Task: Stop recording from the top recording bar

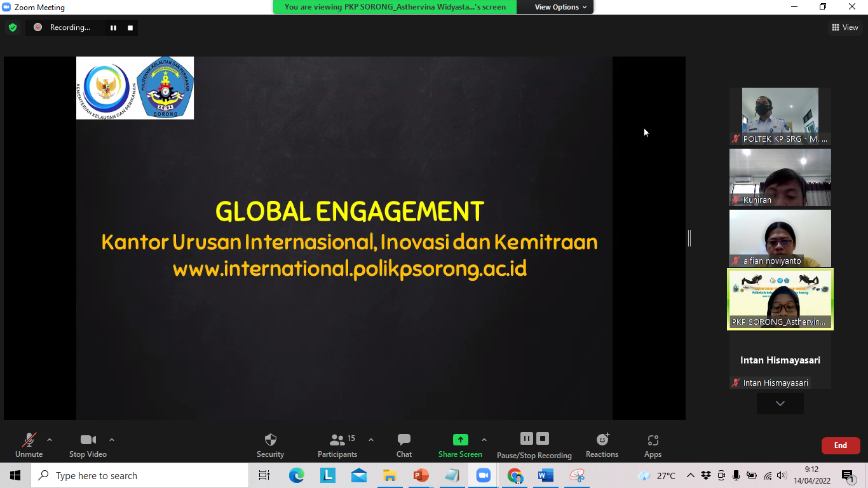Action: point(130,27)
